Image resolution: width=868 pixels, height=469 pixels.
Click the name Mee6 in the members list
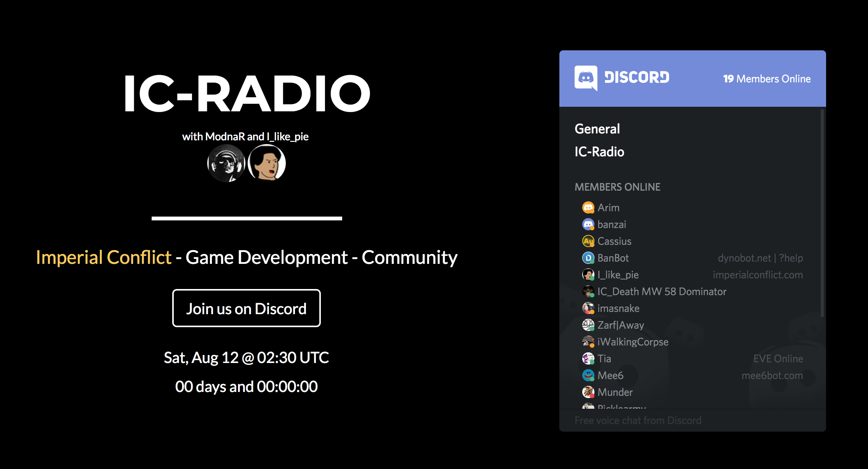[x=610, y=375]
